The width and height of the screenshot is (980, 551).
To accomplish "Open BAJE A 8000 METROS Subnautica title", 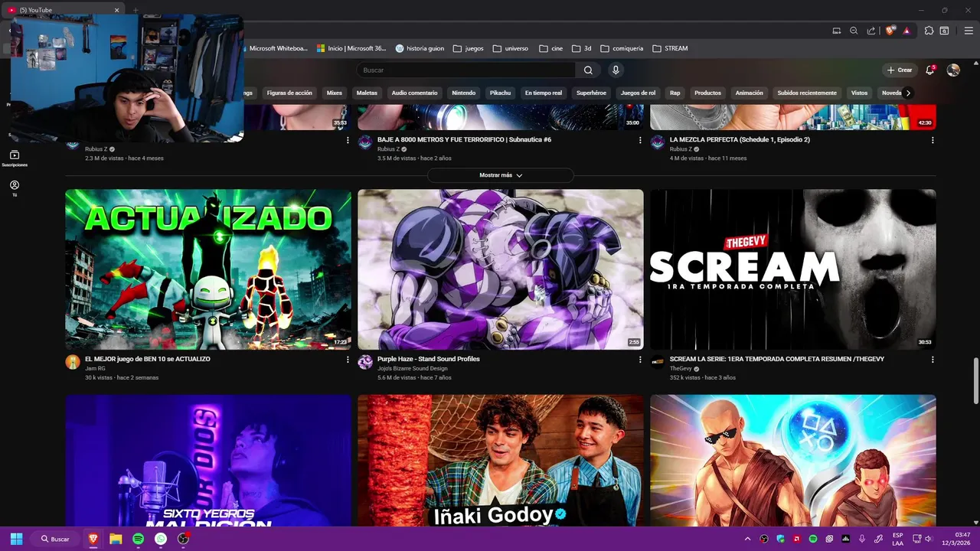I will [x=464, y=140].
